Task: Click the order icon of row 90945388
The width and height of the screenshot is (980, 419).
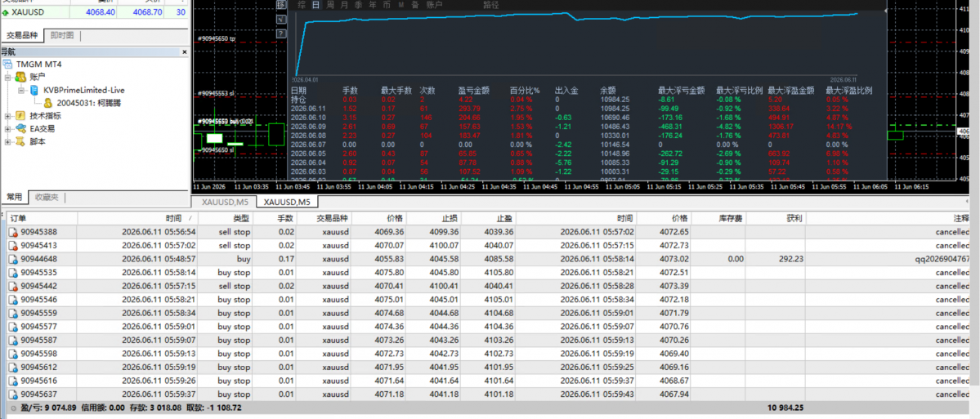Action: (12, 232)
